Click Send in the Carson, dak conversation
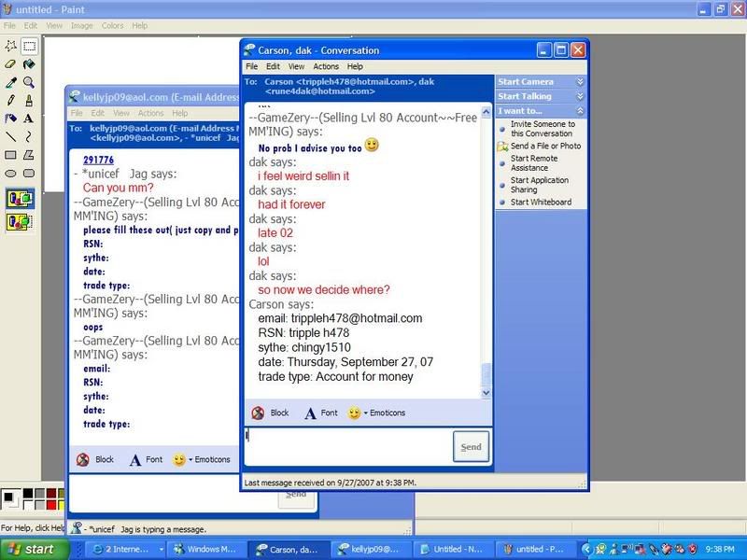Screen dimensions: 747x560 point(471,447)
